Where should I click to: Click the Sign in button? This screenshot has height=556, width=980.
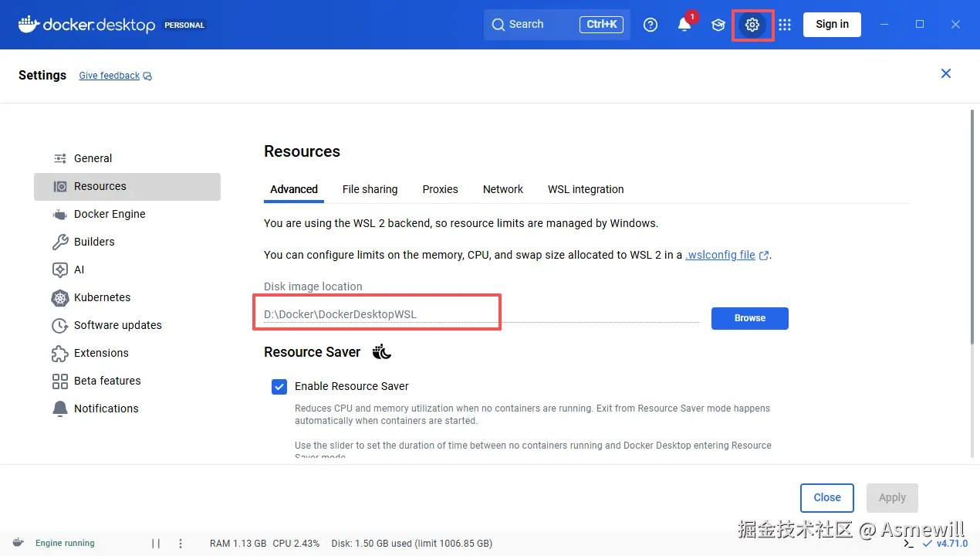(x=832, y=25)
